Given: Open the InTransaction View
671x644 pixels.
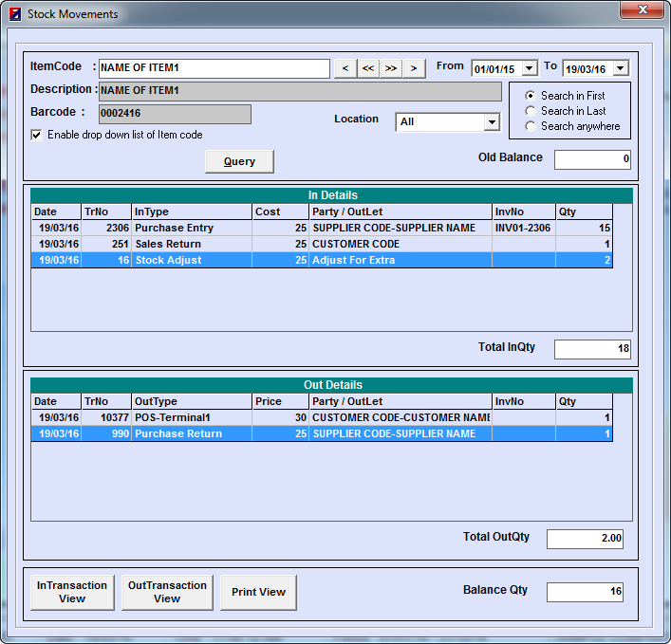Looking at the screenshot, I should [x=72, y=593].
